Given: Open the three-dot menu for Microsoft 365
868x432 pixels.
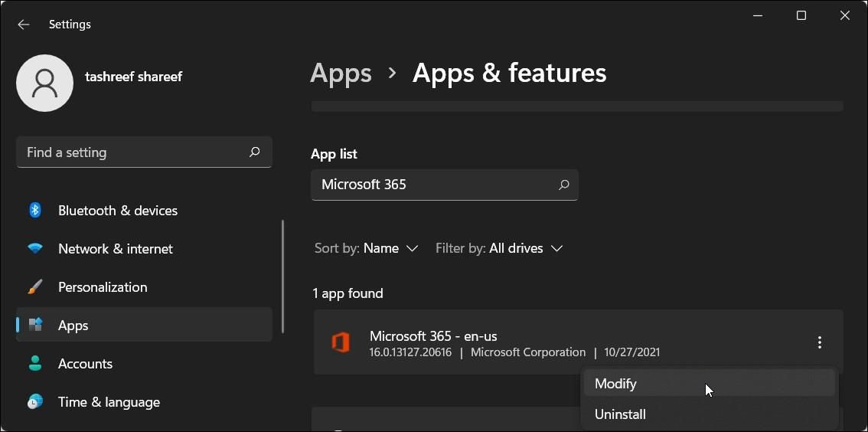Looking at the screenshot, I should (x=819, y=343).
